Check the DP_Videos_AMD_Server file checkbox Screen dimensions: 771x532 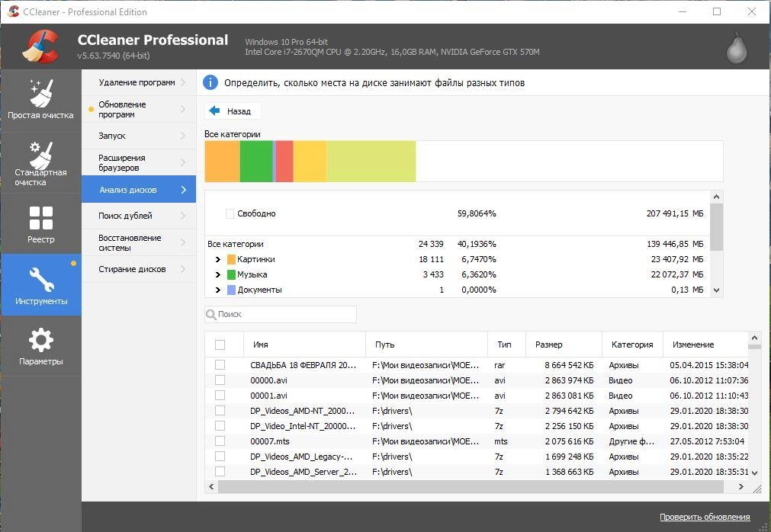pyautogui.click(x=220, y=472)
